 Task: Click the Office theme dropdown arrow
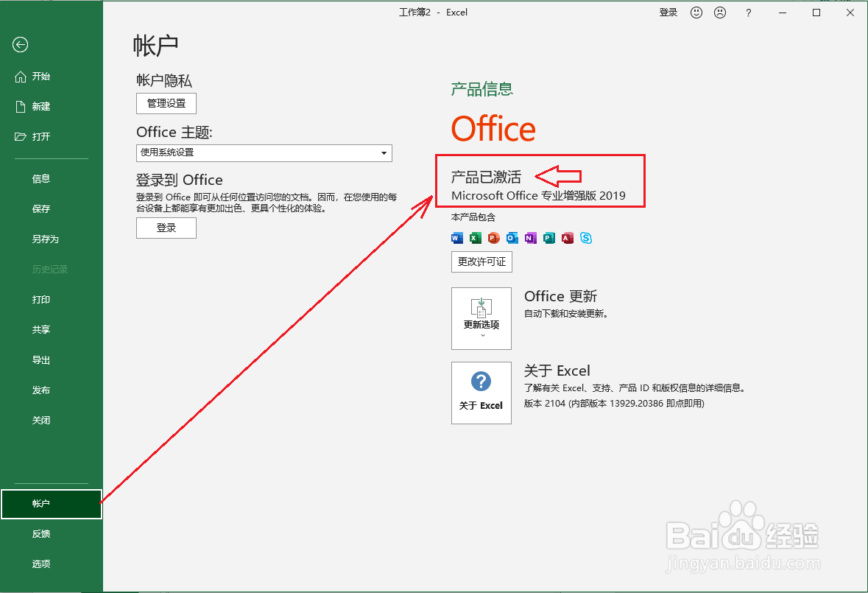coord(384,152)
